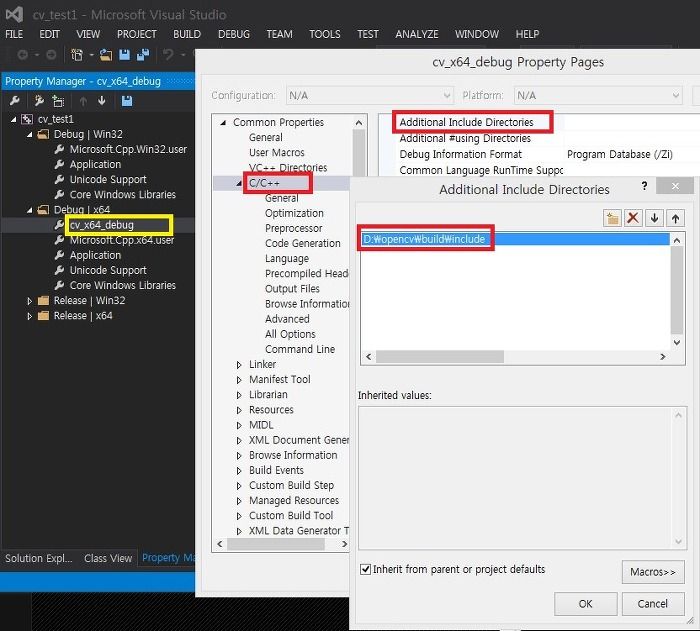Click OK in Additional Include Directories dialog

click(x=586, y=604)
